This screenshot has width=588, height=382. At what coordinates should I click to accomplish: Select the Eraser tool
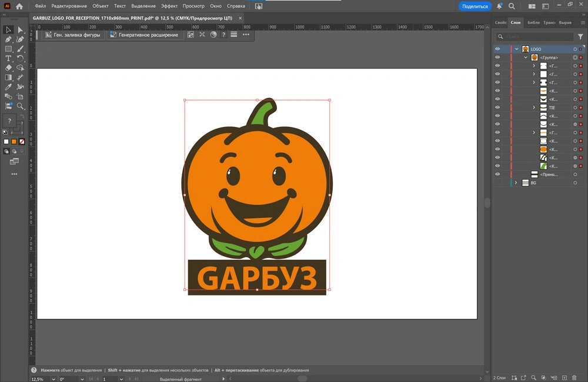[x=8, y=68]
